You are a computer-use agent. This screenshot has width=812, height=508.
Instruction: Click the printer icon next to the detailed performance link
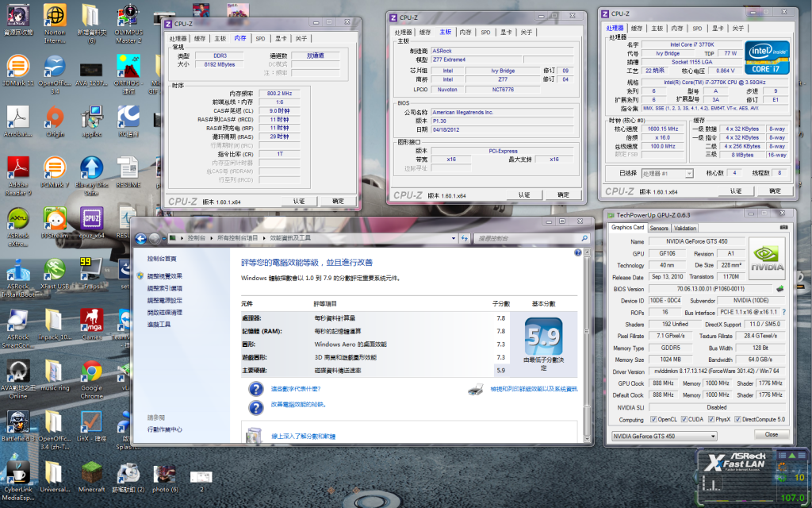(x=476, y=389)
